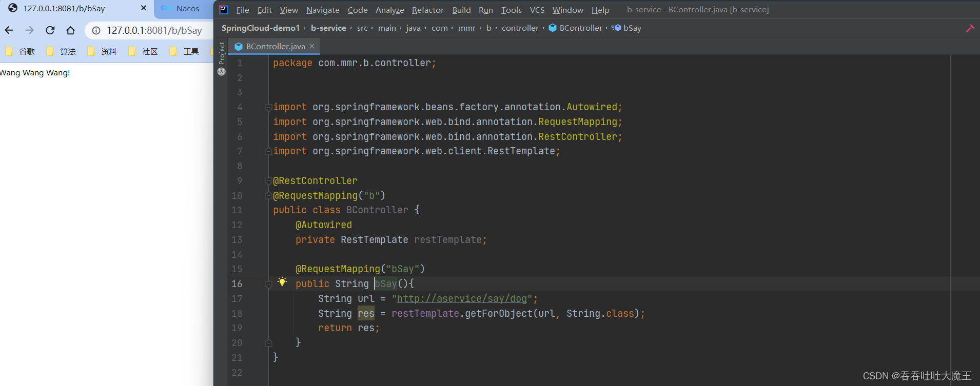Open the Help menu
The image size is (980, 386).
point(600,10)
